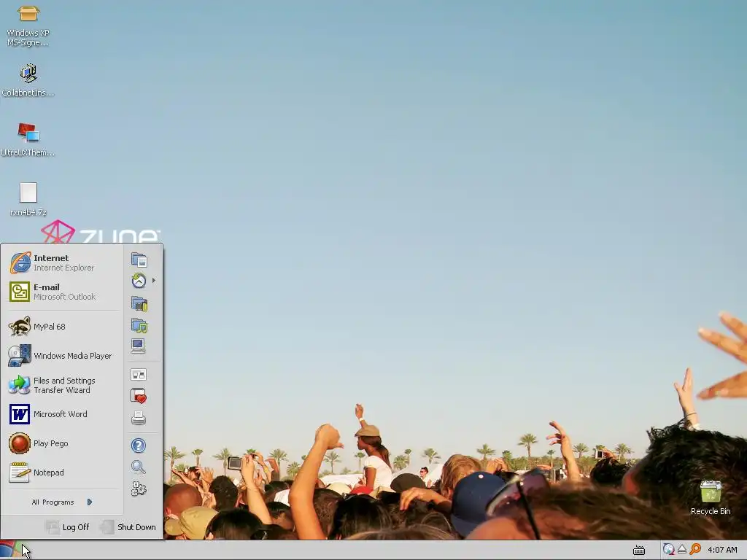The image size is (747, 560).
Task: Open MyPal 68 browser
Action: [62, 327]
